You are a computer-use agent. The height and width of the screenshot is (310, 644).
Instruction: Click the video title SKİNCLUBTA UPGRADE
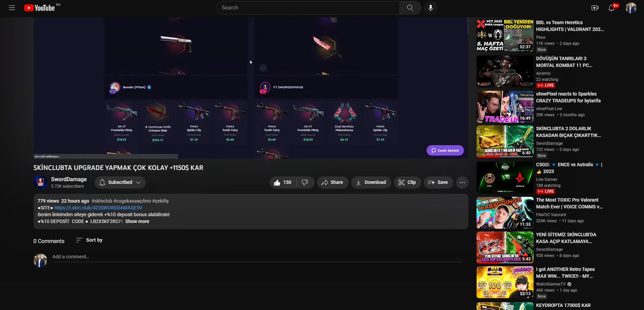pos(119,168)
